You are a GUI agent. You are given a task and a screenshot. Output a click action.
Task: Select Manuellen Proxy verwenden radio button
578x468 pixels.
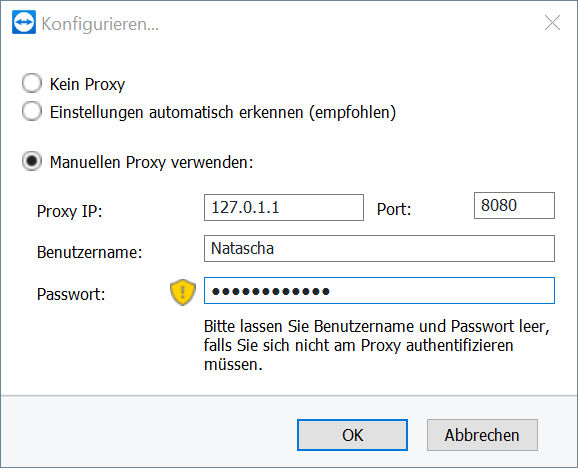point(32,161)
